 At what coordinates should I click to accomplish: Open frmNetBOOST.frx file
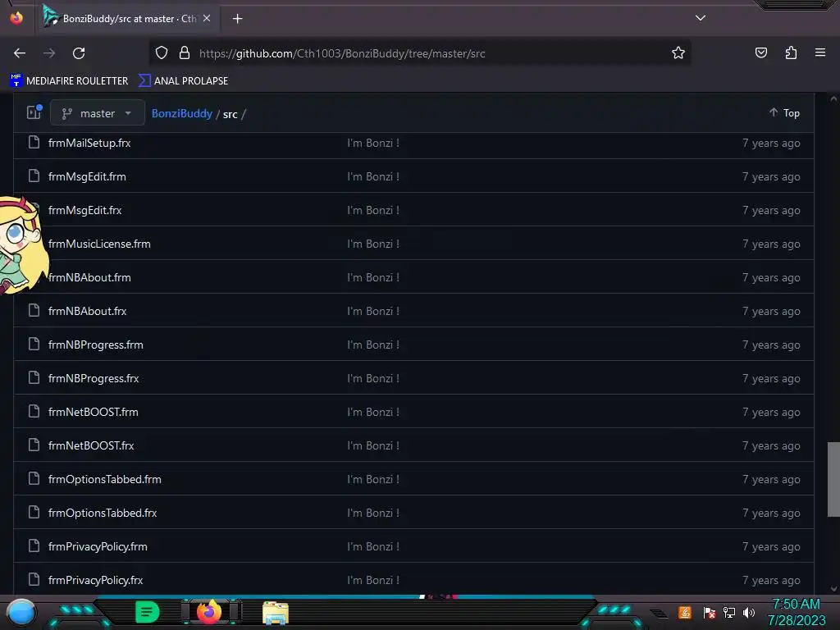click(91, 445)
